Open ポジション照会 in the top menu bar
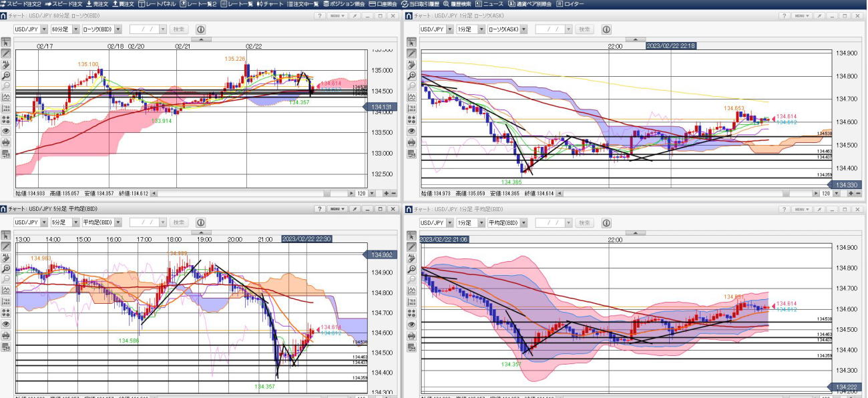 (346, 4)
